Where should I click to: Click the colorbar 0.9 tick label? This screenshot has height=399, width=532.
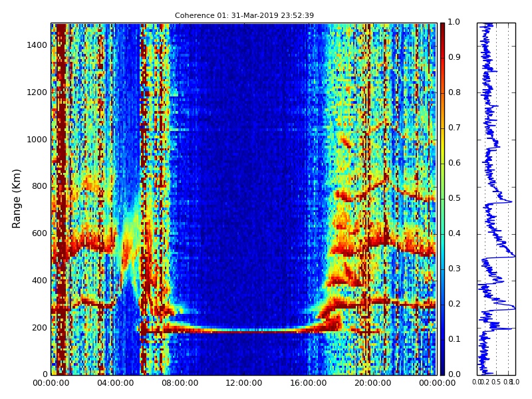pyautogui.click(x=454, y=57)
